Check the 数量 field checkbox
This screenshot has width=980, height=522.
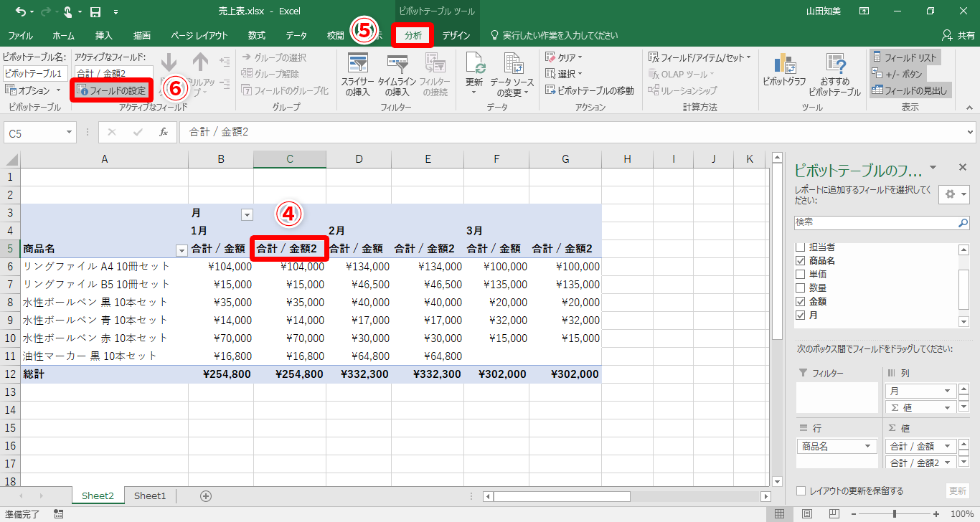(x=801, y=288)
